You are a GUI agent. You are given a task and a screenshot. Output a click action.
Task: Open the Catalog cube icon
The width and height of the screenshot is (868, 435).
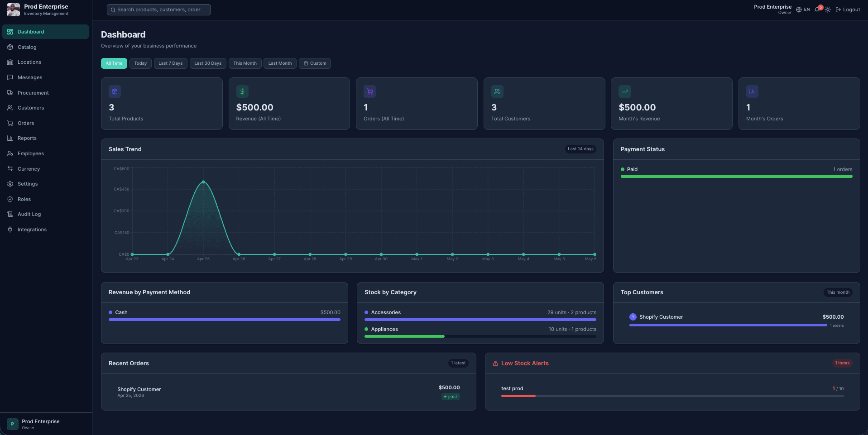tap(10, 47)
